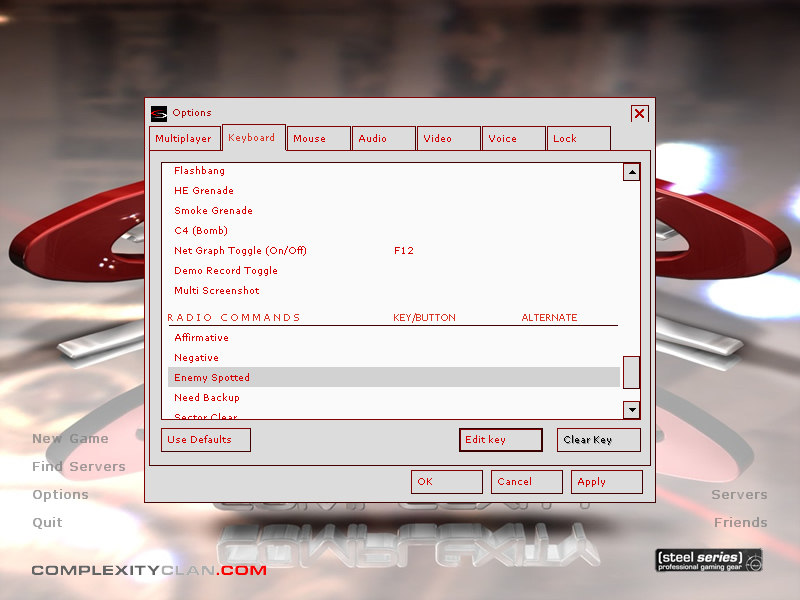800x600 pixels.
Task: Switch to the Lock tab
Action: [578, 139]
